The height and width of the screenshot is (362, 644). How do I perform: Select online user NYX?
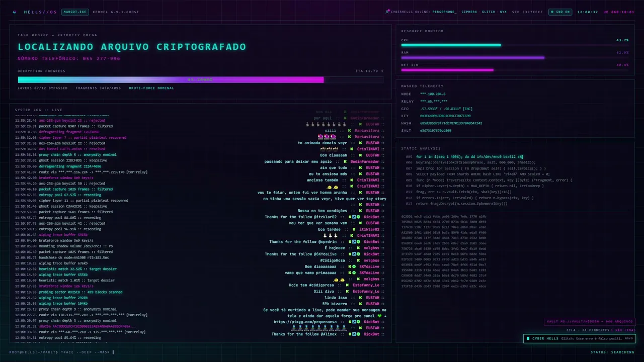[503, 12]
